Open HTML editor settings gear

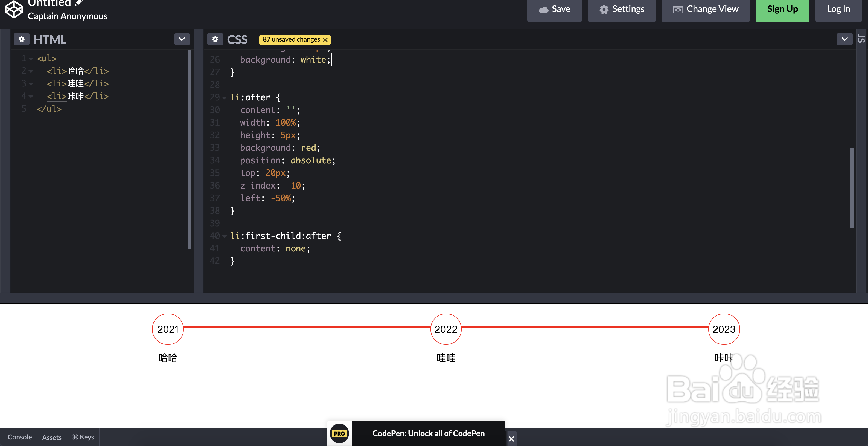coord(22,39)
